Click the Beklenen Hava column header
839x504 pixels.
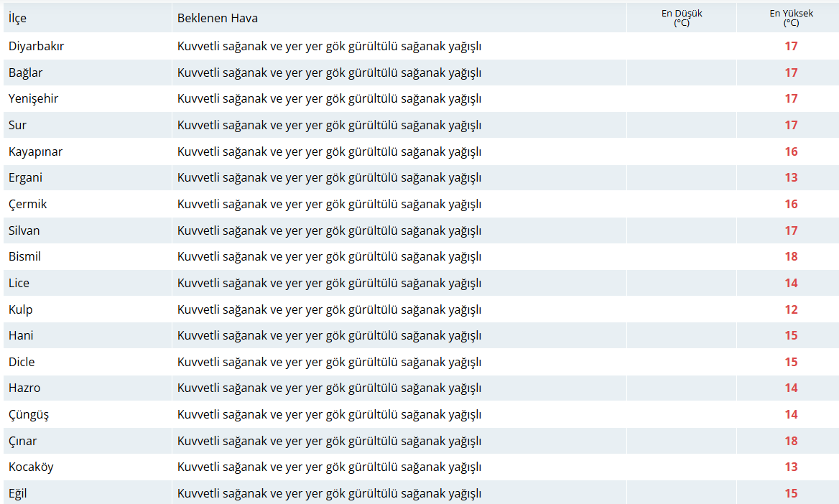point(218,18)
